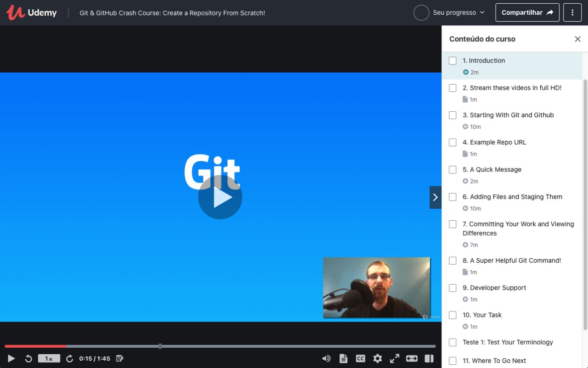The image size is (588, 368).
Task: Tick Teste 1 Test Your Terminology checkbox
Action: 452,342
